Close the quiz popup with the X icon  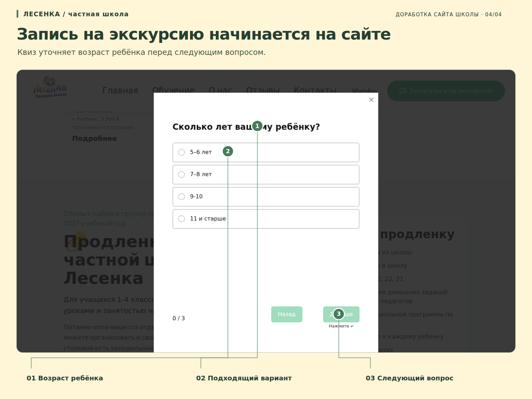371,100
